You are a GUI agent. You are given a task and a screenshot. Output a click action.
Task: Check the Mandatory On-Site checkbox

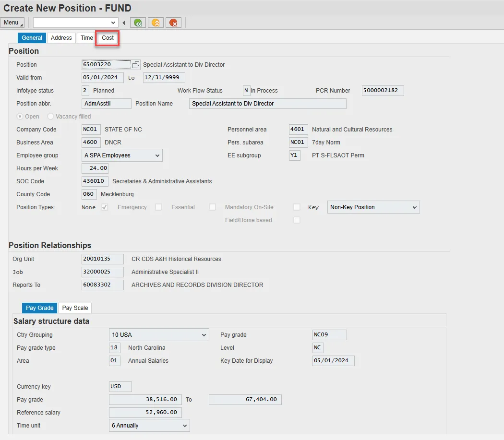[x=297, y=207]
